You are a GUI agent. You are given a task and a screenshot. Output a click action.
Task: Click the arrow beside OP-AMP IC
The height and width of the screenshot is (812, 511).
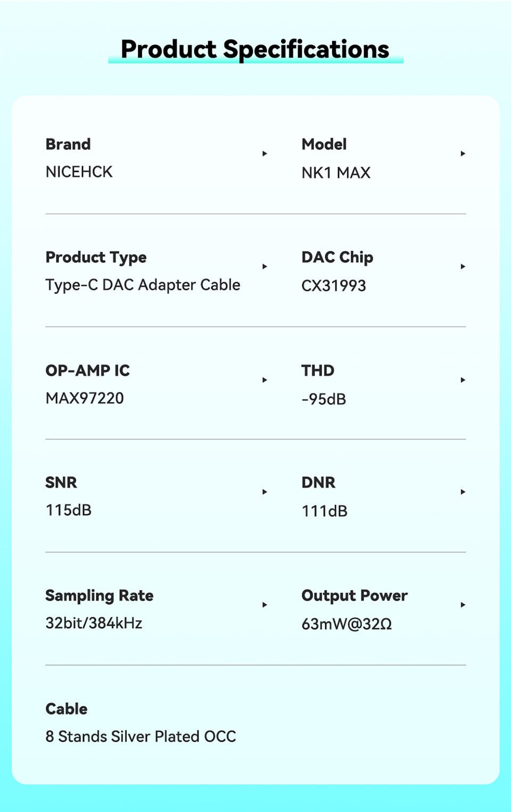[x=265, y=380]
